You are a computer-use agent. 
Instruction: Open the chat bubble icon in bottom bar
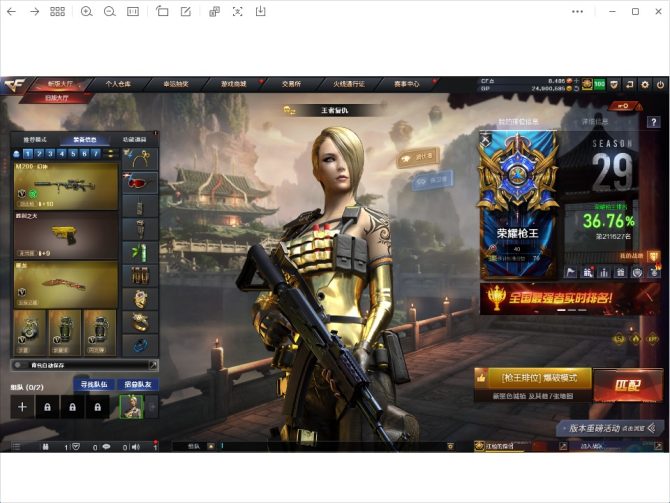tap(106, 447)
